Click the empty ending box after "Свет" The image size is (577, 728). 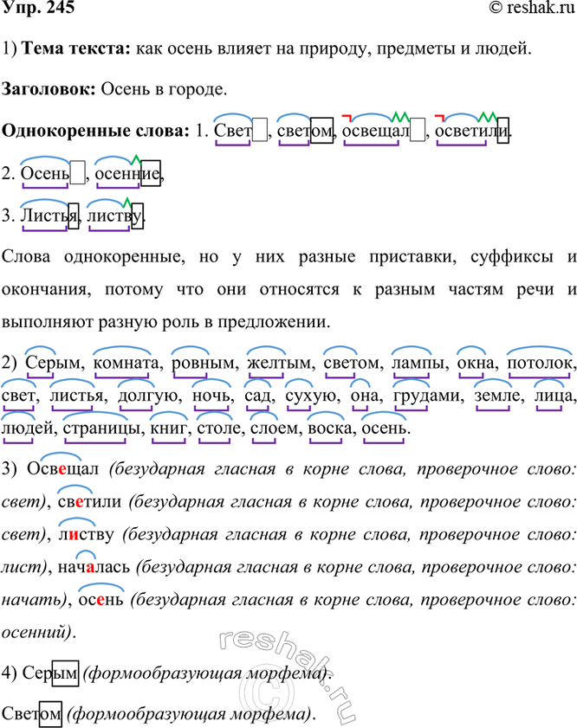click(x=261, y=132)
